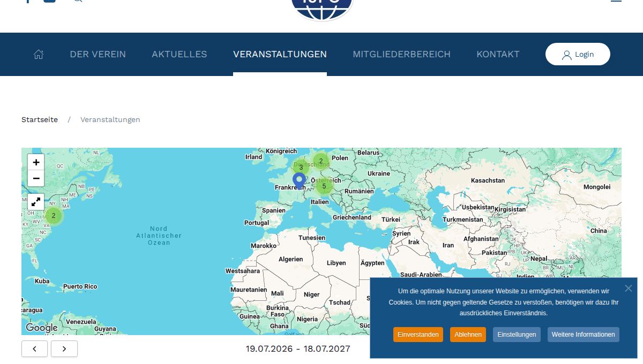Click the Kasachstan label on the map
The height and width of the screenshot is (364, 643).
tap(488, 180)
